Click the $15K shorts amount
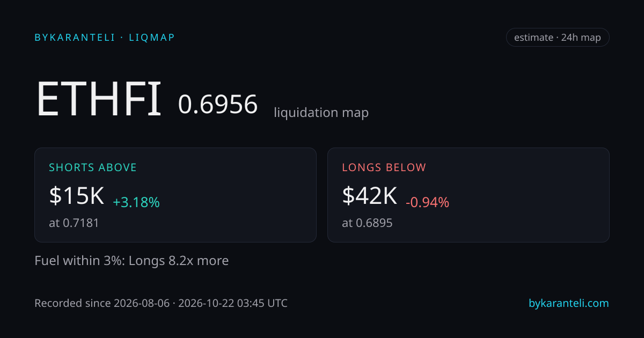The width and height of the screenshot is (644, 338). (76, 196)
